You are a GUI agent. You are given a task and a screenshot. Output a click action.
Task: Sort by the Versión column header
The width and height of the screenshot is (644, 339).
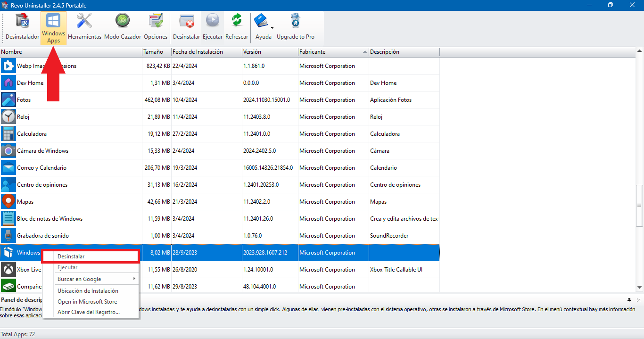click(x=270, y=52)
